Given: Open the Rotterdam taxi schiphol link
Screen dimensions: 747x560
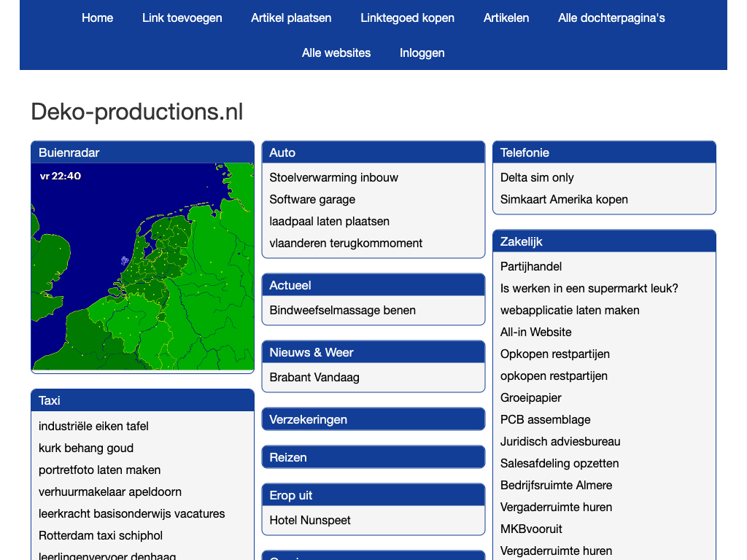Looking at the screenshot, I should point(101,535).
